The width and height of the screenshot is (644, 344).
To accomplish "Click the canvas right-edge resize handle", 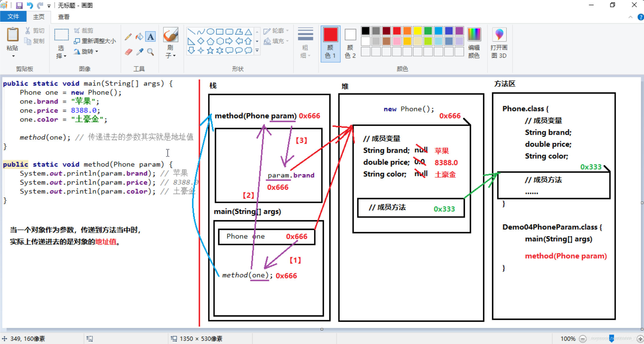I will pos(642,203).
